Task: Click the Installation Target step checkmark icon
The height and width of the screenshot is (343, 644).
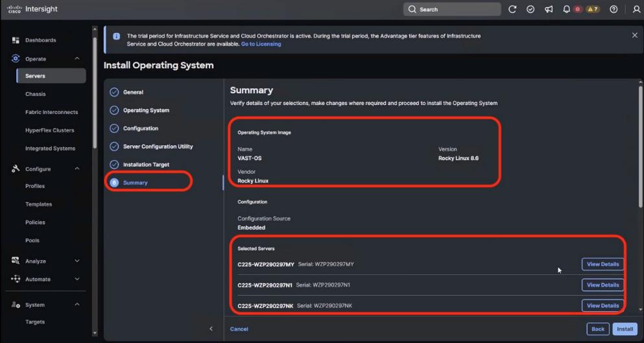Action: [114, 164]
